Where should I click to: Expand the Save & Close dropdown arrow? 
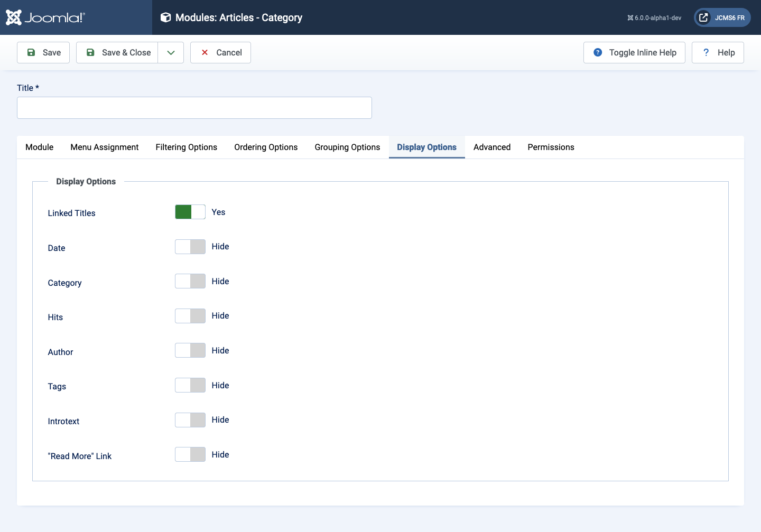(171, 52)
